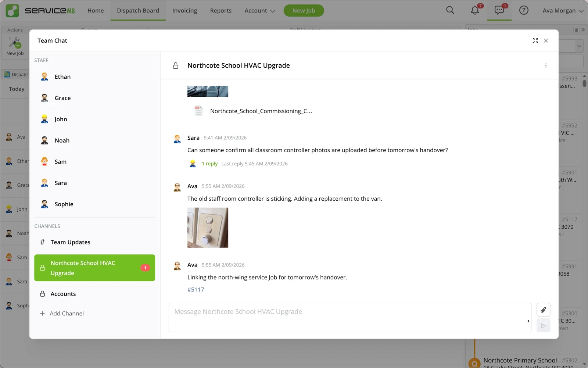This screenshot has height=368, width=588.
Task: Open the controller switch photo thumbnail
Action: coord(208,228)
